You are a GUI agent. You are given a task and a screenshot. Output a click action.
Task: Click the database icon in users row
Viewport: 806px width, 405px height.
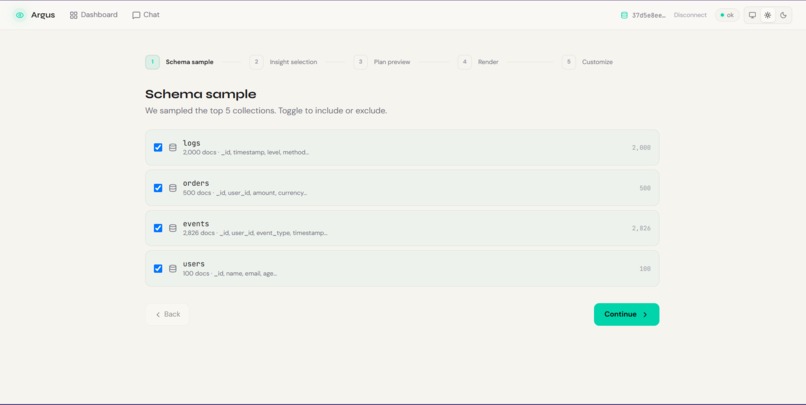click(x=173, y=269)
